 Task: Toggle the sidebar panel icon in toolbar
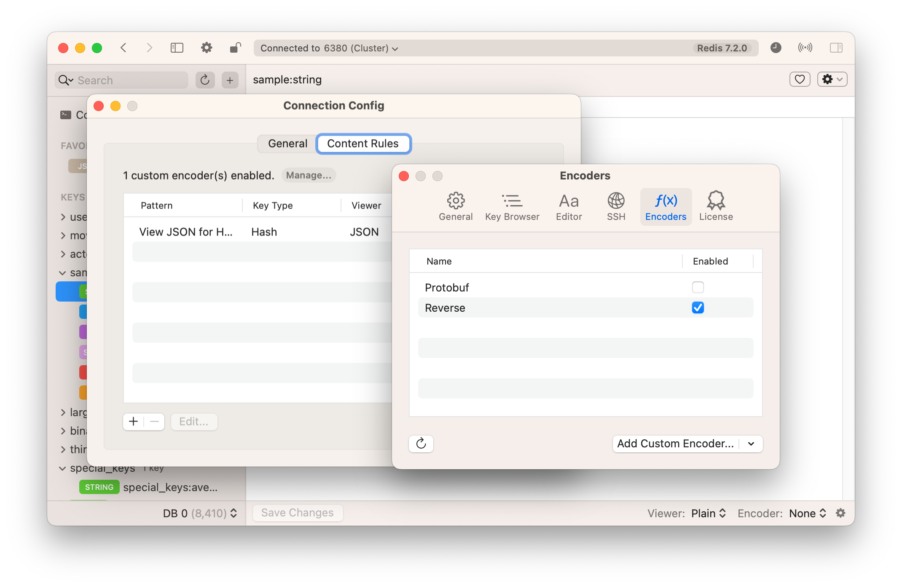tap(177, 48)
